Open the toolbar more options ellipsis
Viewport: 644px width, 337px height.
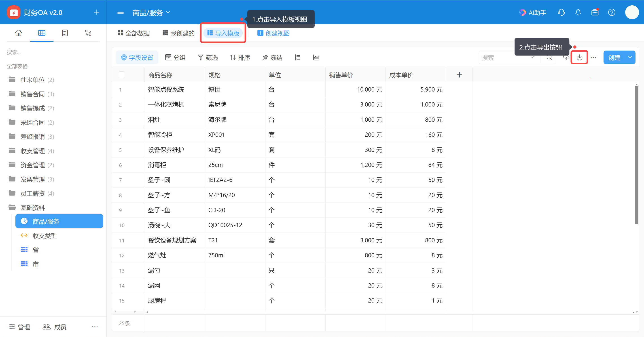click(x=593, y=58)
